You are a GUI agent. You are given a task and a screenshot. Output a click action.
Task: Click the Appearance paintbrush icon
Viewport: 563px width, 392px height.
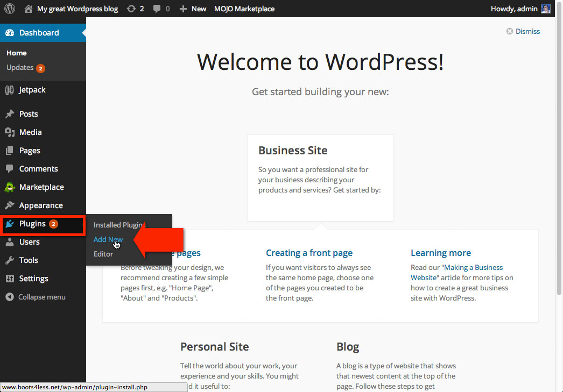(10, 205)
